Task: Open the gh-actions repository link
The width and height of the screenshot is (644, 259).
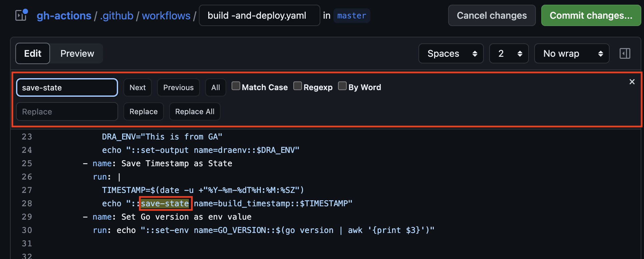Action: coord(64,16)
